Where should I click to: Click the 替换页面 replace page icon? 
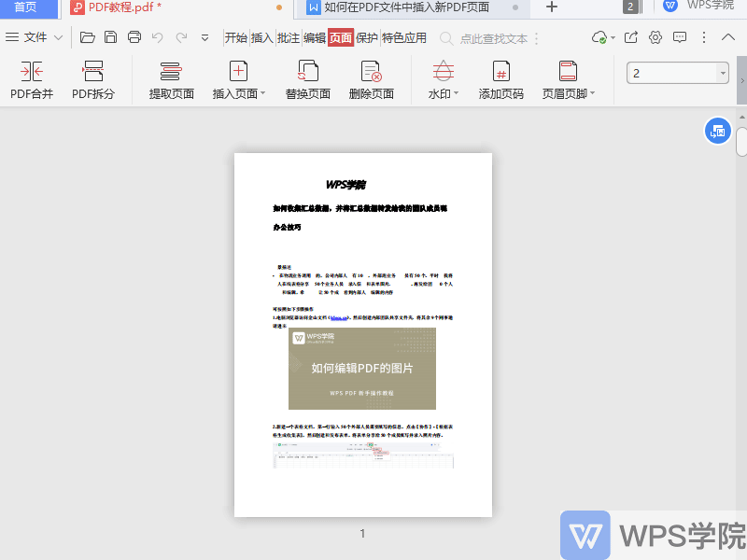point(308,72)
